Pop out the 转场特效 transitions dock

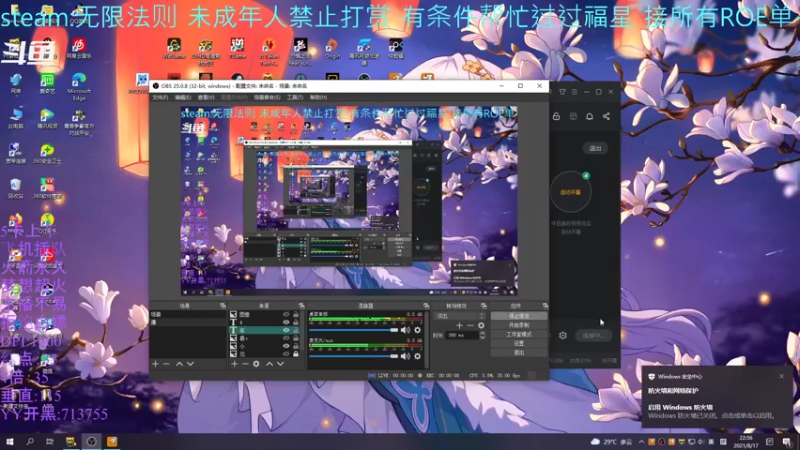pos(483,306)
